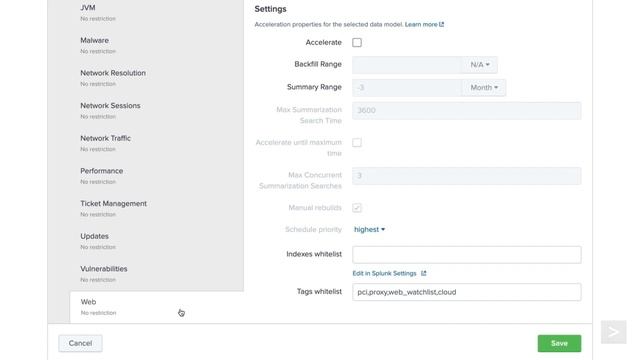Open Edit in Splunk Settings link
Viewport: 640px width, 360px height.
(x=384, y=273)
